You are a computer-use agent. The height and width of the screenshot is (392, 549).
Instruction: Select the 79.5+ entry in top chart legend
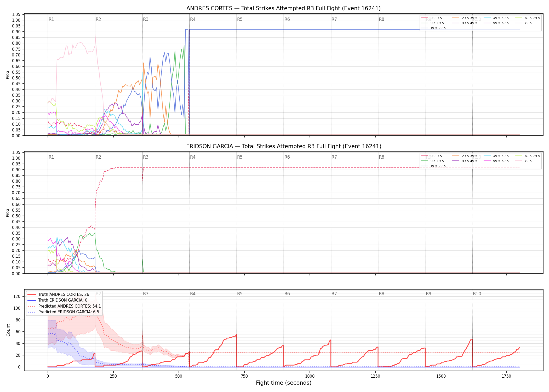(x=525, y=23)
